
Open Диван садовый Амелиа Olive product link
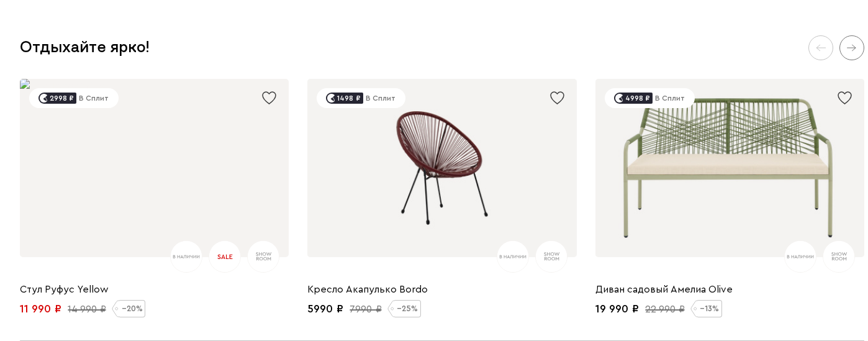(x=664, y=289)
